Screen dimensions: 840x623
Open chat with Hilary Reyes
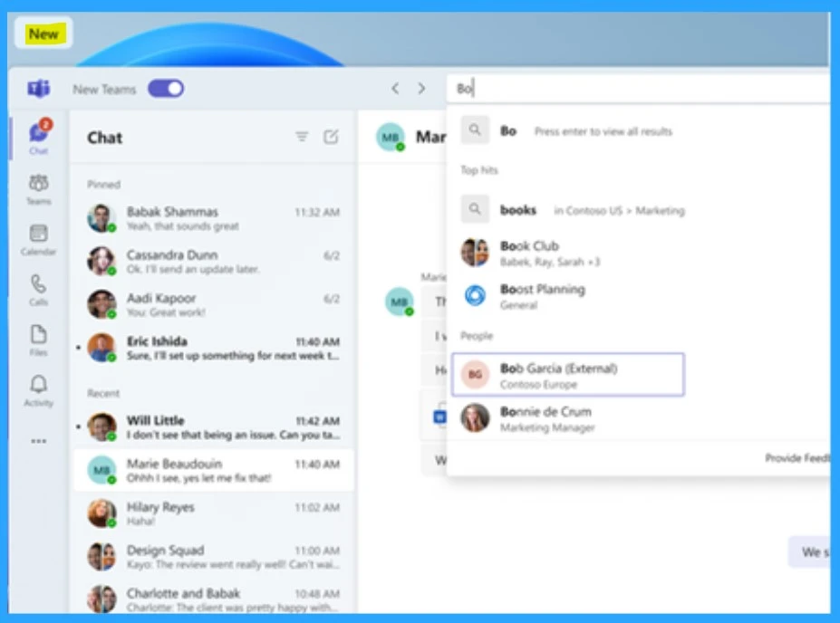pyautogui.click(x=213, y=513)
